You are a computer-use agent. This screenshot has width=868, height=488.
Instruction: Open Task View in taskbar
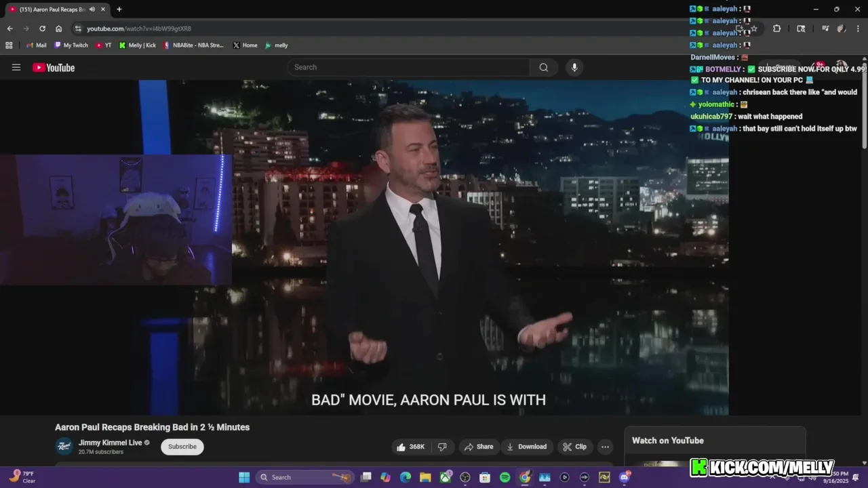tap(366, 477)
